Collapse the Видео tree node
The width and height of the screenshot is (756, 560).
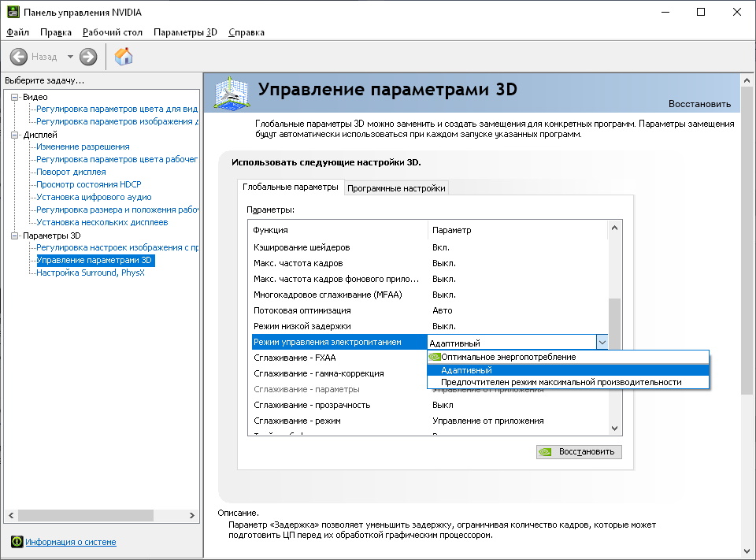pos(15,97)
